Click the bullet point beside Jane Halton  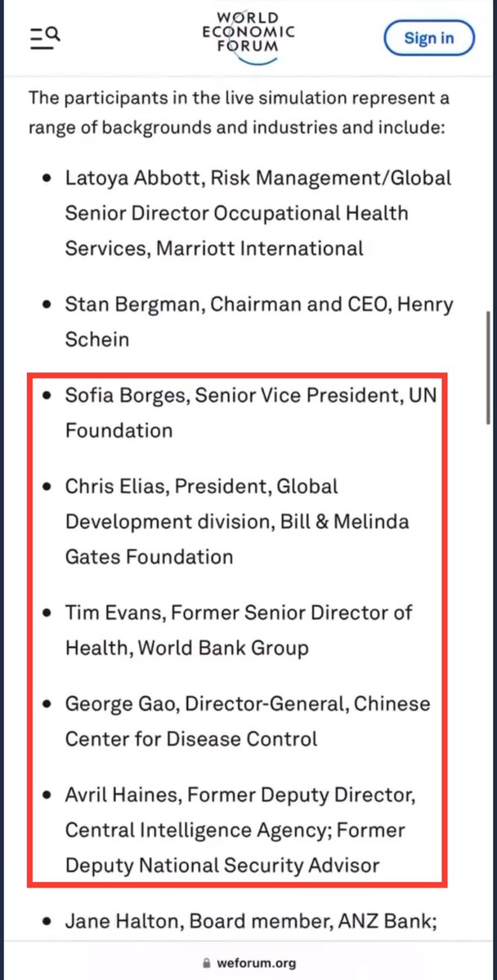tap(50, 923)
